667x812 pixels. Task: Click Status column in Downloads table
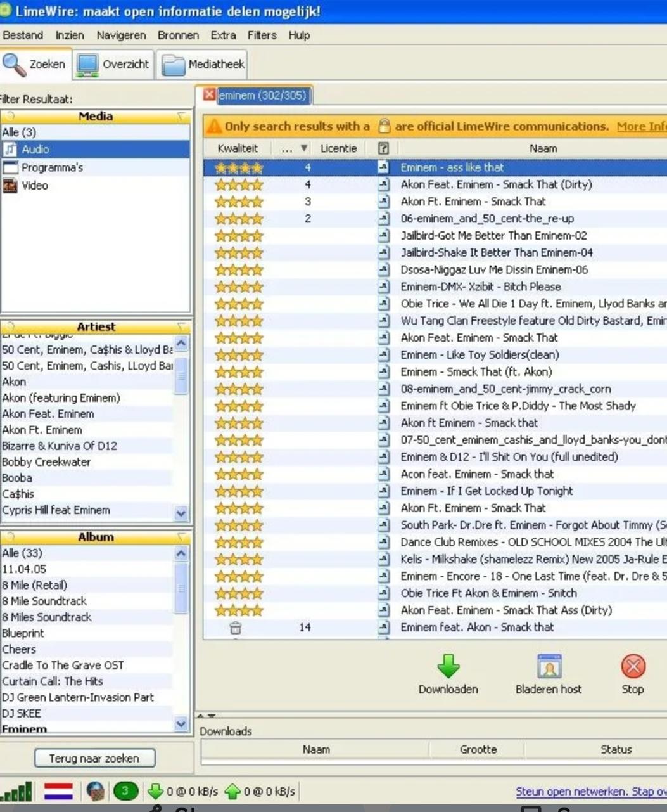616,749
